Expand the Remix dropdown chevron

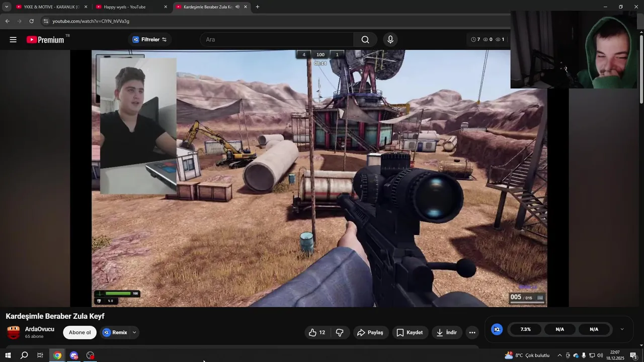pyautogui.click(x=134, y=332)
